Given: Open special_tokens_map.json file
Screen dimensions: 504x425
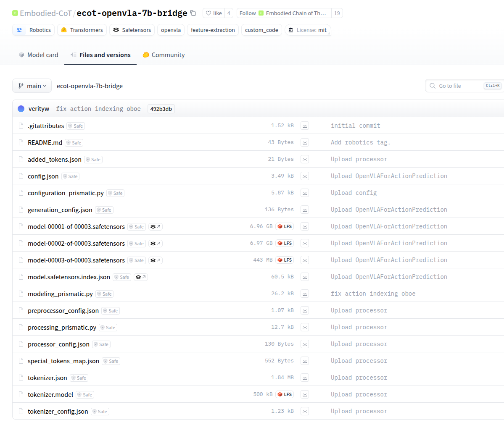Looking at the screenshot, I should tap(63, 361).
